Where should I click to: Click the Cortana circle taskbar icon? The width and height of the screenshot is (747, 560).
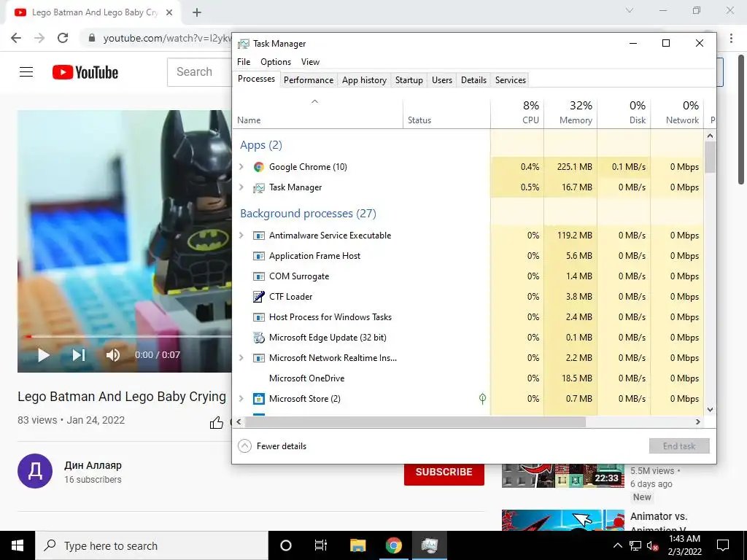coord(286,545)
